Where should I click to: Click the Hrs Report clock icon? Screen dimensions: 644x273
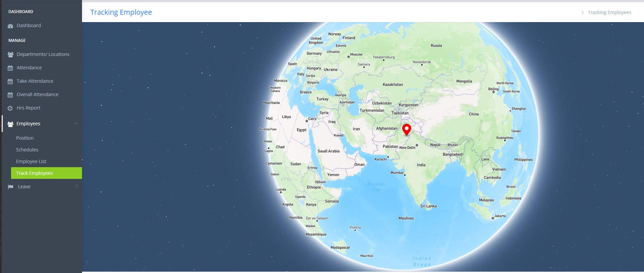pyautogui.click(x=10, y=108)
